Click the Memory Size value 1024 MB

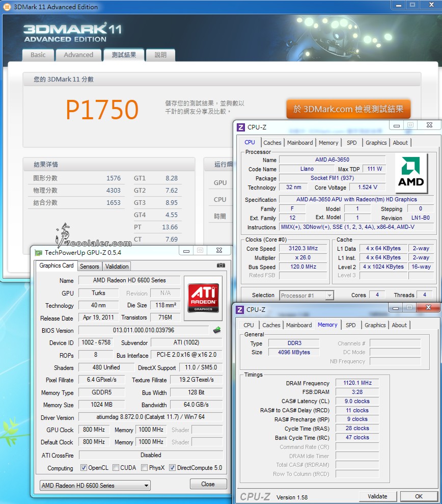tap(101, 404)
